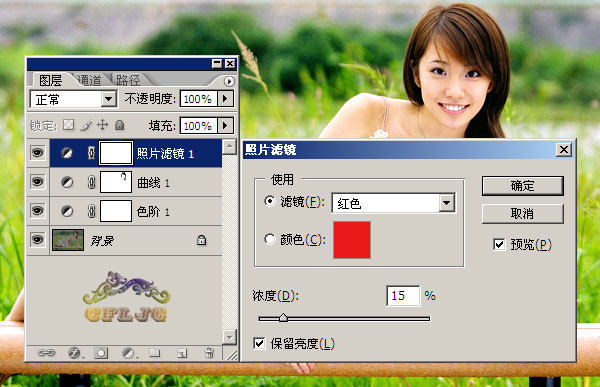The height and width of the screenshot is (387, 600).
Task: Click the 填充 value field
Action: click(x=199, y=125)
